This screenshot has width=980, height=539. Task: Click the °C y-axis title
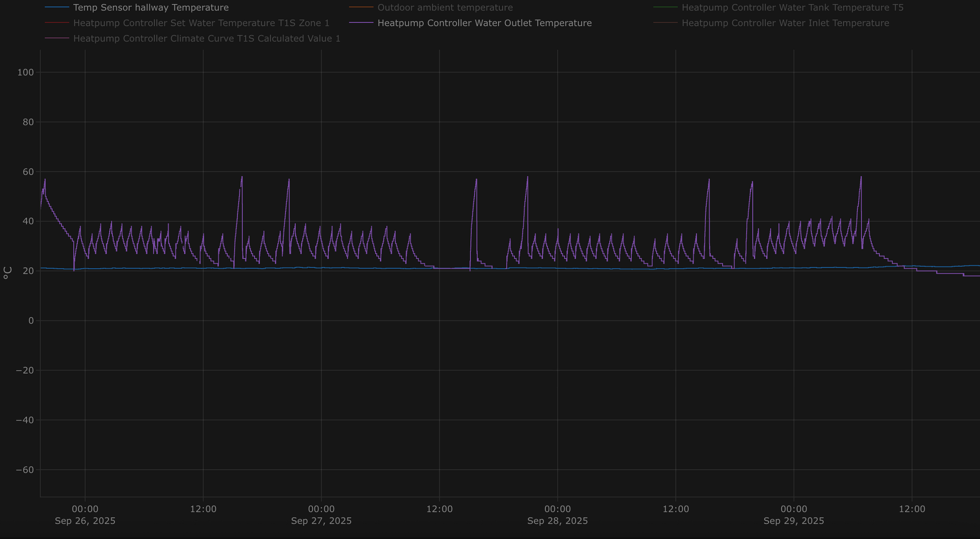click(x=7, y=272)
